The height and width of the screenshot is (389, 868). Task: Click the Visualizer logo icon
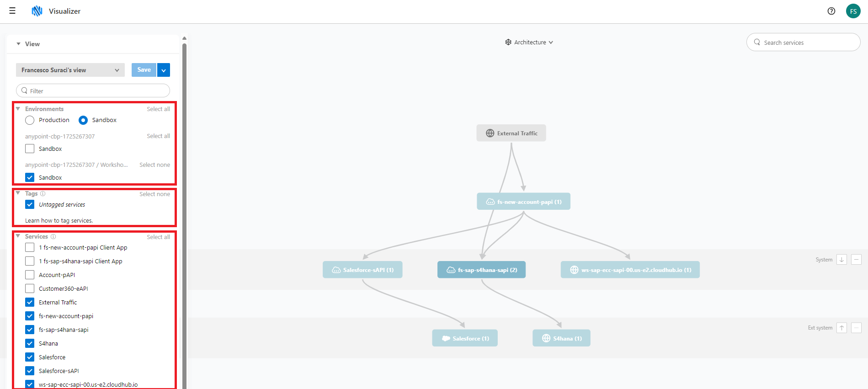coord(37,11)
